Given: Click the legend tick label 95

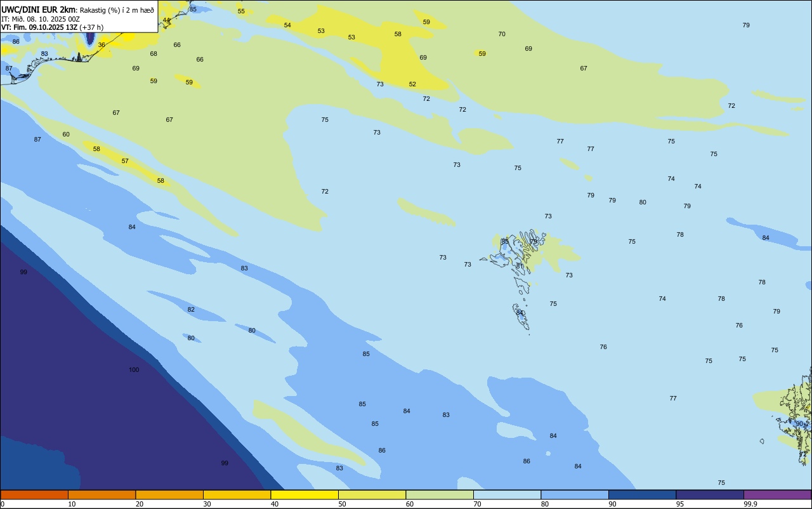Looking at the screenshot, I should pos(679,504).
